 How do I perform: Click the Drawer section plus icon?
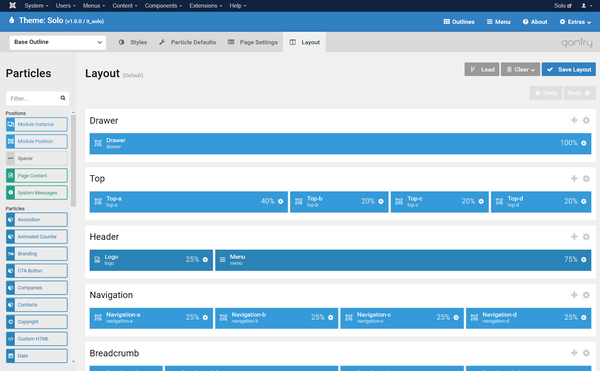point(574,120)
